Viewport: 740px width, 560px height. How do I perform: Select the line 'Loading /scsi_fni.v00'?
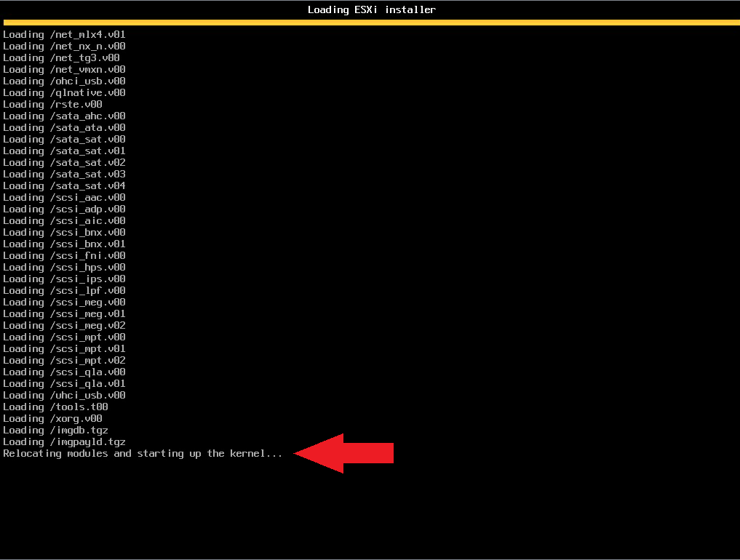pyautogui.click(x=64, y=256)
